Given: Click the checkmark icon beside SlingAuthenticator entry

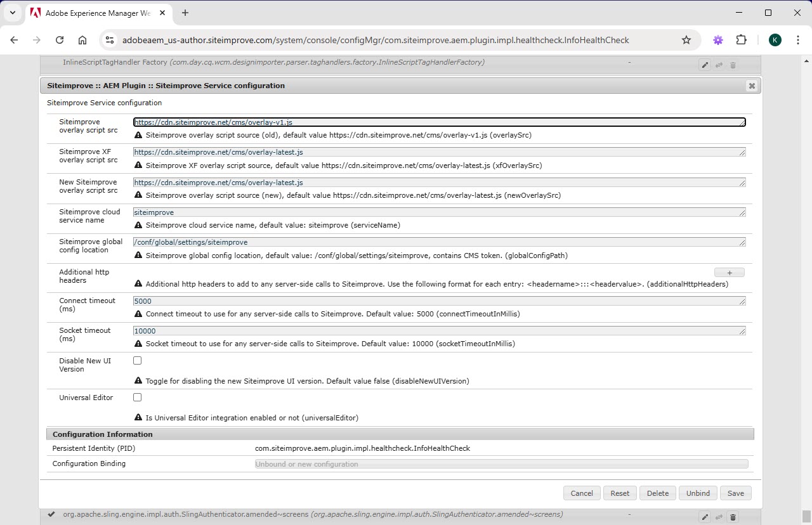Looking at the screenshot, I should tap(51, 514).
